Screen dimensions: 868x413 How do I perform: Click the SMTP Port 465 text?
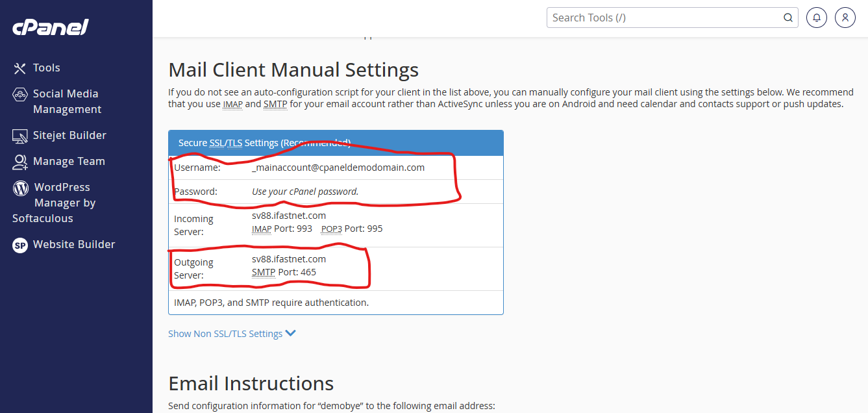coord(284,272)
